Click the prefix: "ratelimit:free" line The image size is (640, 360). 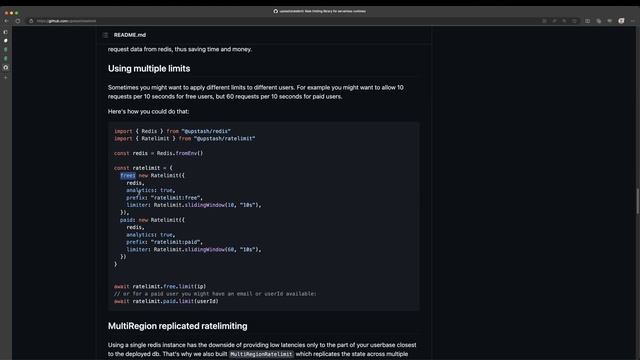click(x=164, y=198)
